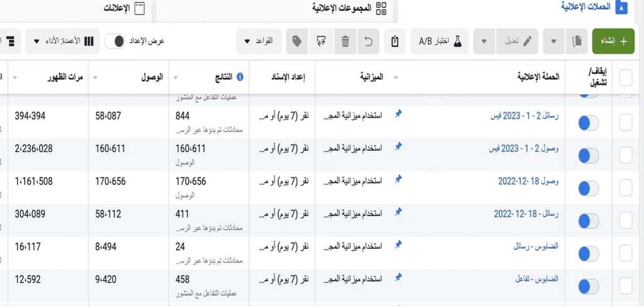Open campaign link الضابوس - رسائل
The height and width of the screenshot is (306, 644).
[536, 246]
